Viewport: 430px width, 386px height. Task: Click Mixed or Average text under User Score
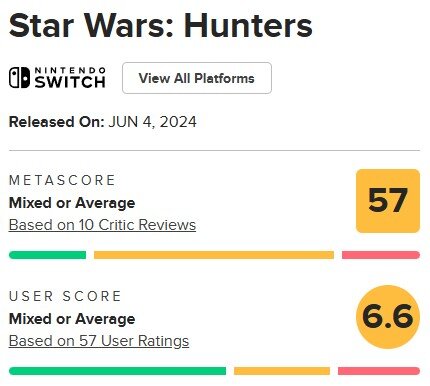[x=72, y=319]
